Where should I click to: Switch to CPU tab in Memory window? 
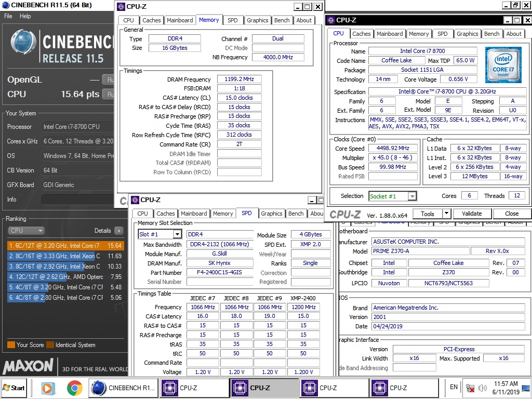pyautogui.click(x=129, y=20)
